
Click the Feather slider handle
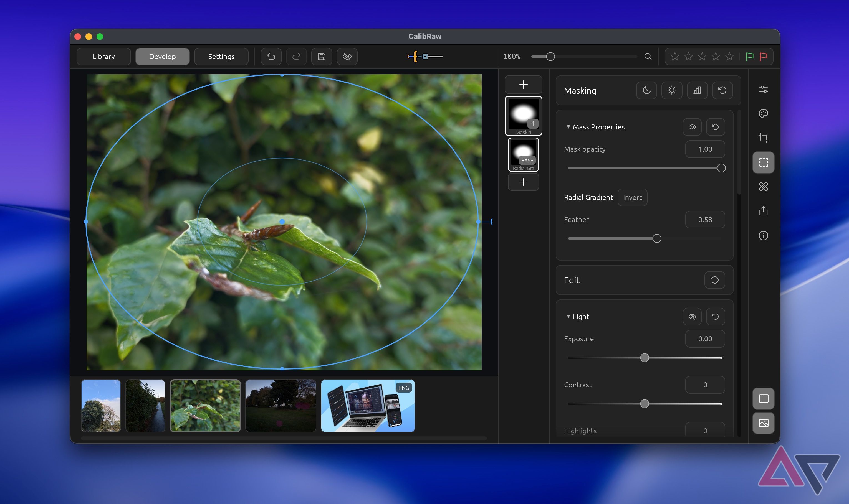(x=657, y=238)
